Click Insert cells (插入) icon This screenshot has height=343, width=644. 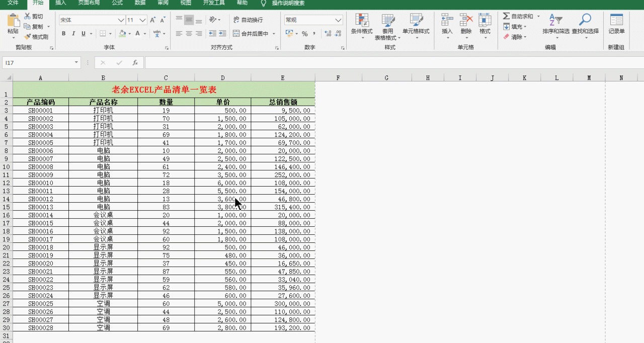tap(447, 20)
